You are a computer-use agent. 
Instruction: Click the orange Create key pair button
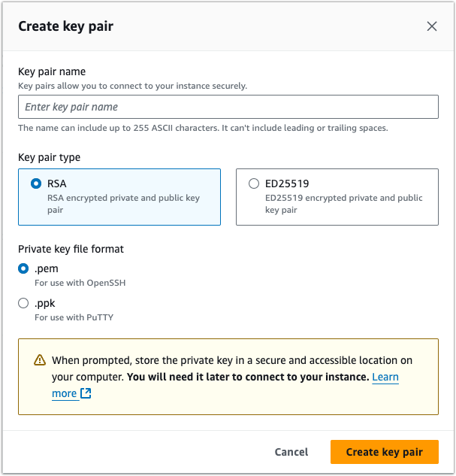pos(384,452)
